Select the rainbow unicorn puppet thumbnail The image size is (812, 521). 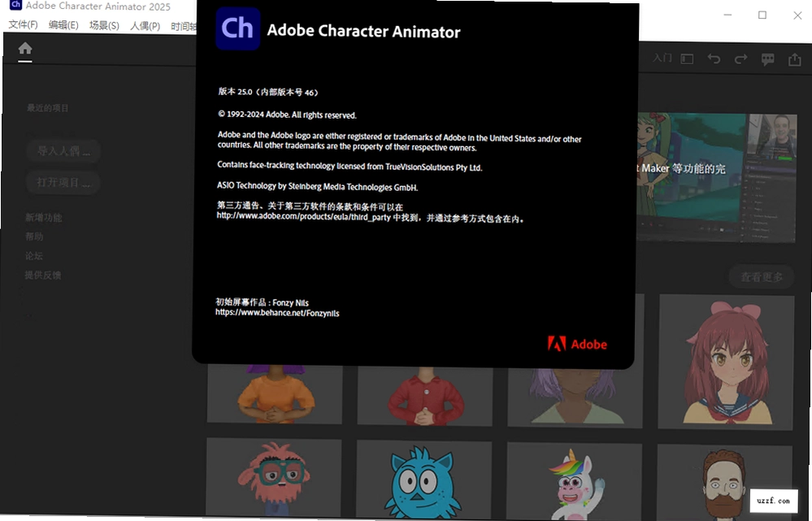(x=575, y=482)
